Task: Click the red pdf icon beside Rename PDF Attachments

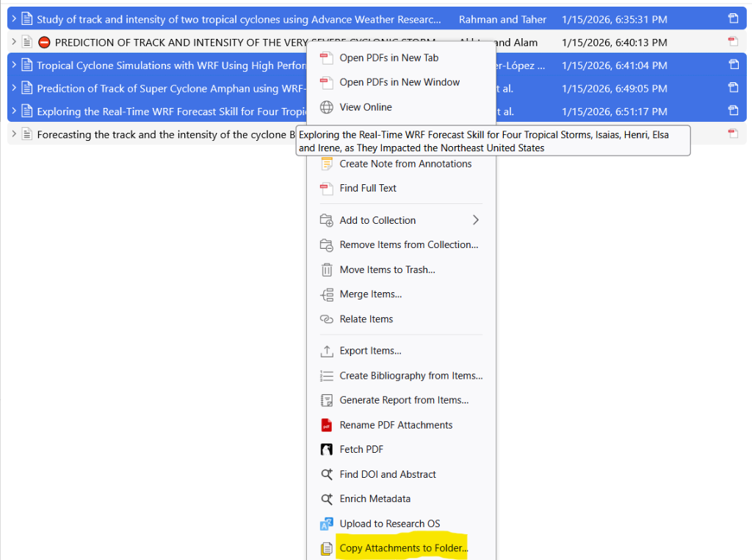Action: click(327, 425)
